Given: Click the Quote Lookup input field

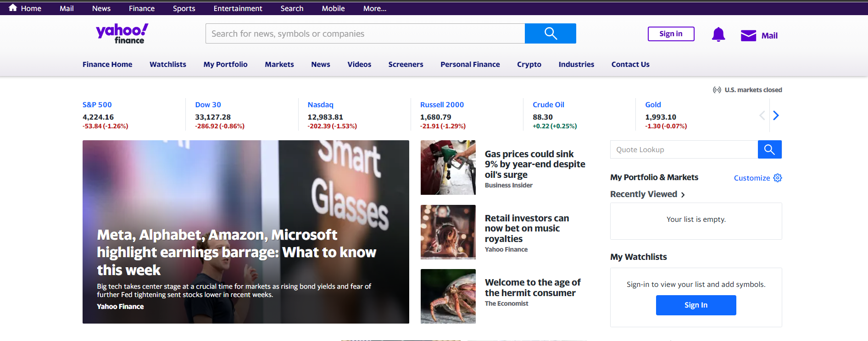Looking at the screenshot, I should [x=684, y=149].
